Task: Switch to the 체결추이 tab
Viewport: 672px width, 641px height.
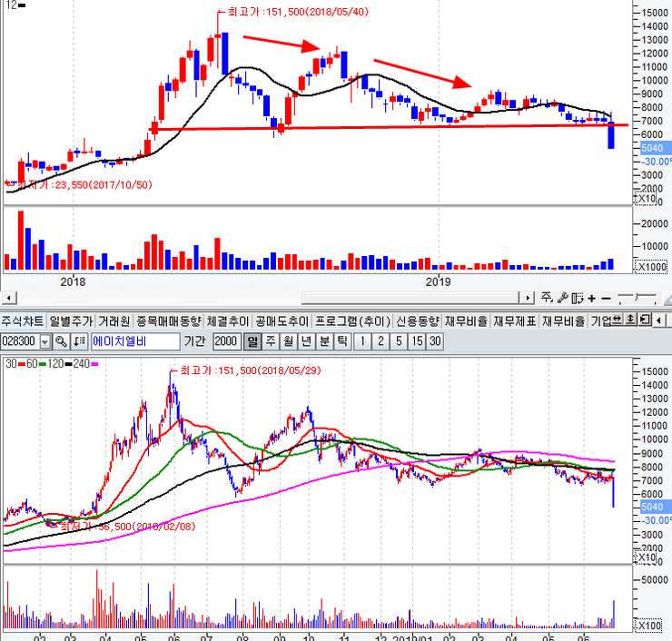Action: coord(228,320)
